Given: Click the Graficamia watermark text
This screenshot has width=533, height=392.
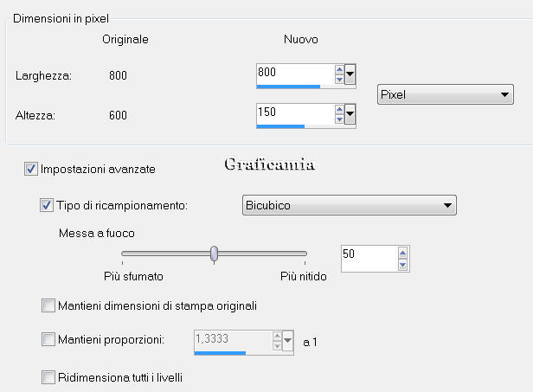Looking at the screenshot, I should (270, 164).
